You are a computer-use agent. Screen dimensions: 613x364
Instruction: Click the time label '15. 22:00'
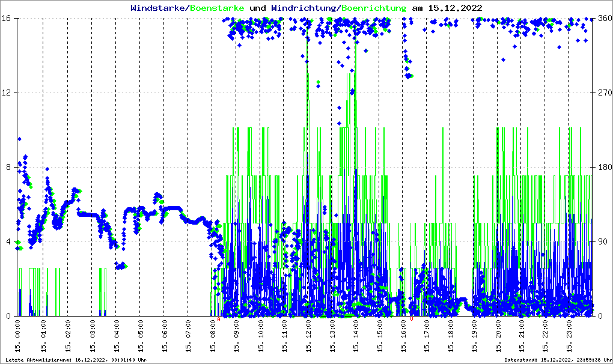[x=545, y=336]
